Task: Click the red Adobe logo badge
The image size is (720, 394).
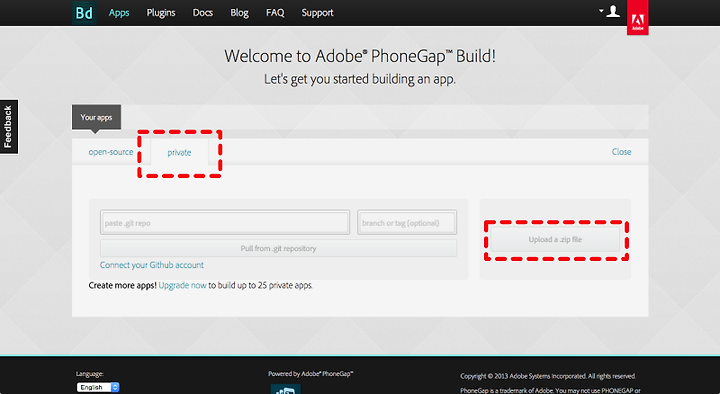Action: point(637,18)
